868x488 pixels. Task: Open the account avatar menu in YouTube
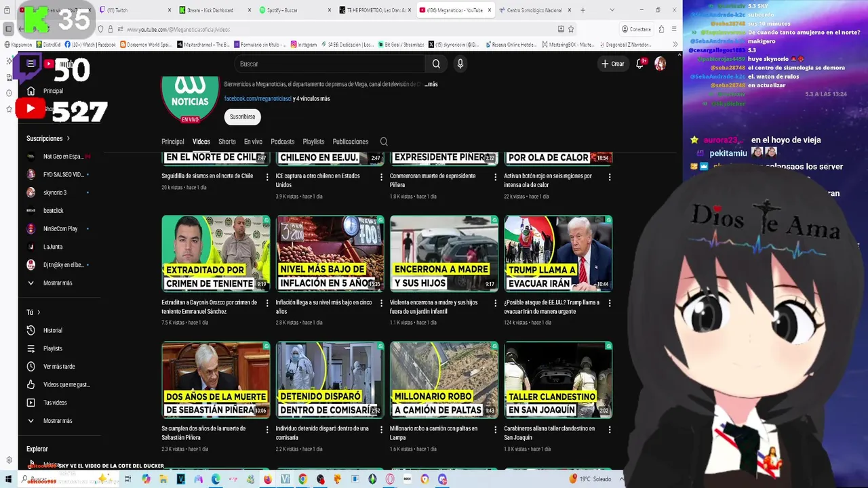[660, 64]
